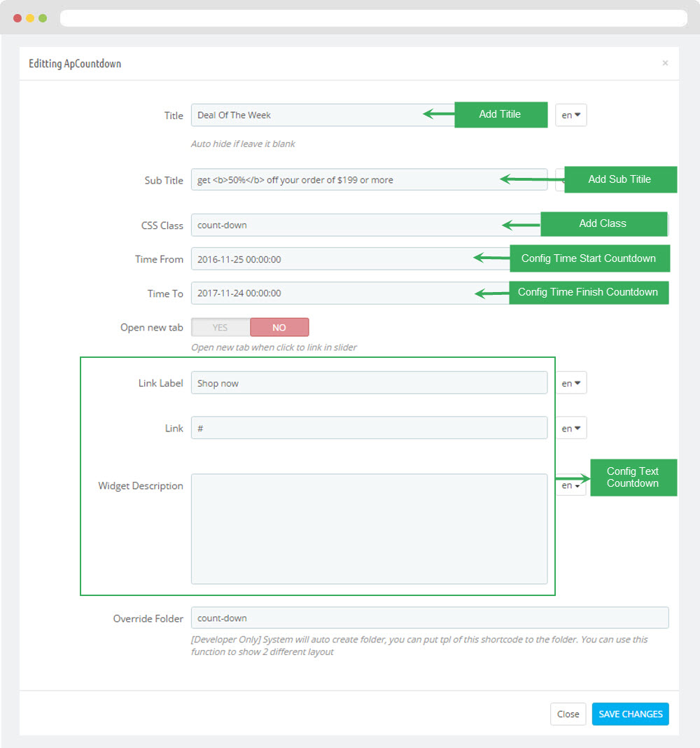
Task: Click the red window control dot
Action: pos(17,18)
